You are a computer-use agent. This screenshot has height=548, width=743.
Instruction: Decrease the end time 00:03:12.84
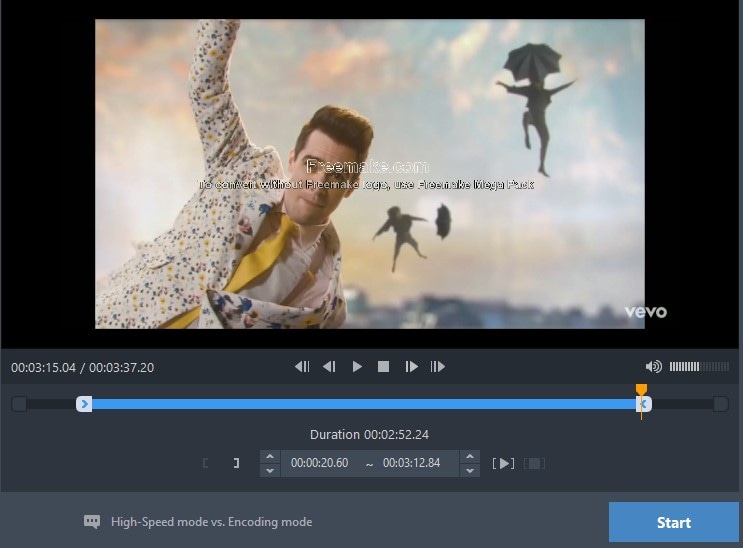[470, 470]
